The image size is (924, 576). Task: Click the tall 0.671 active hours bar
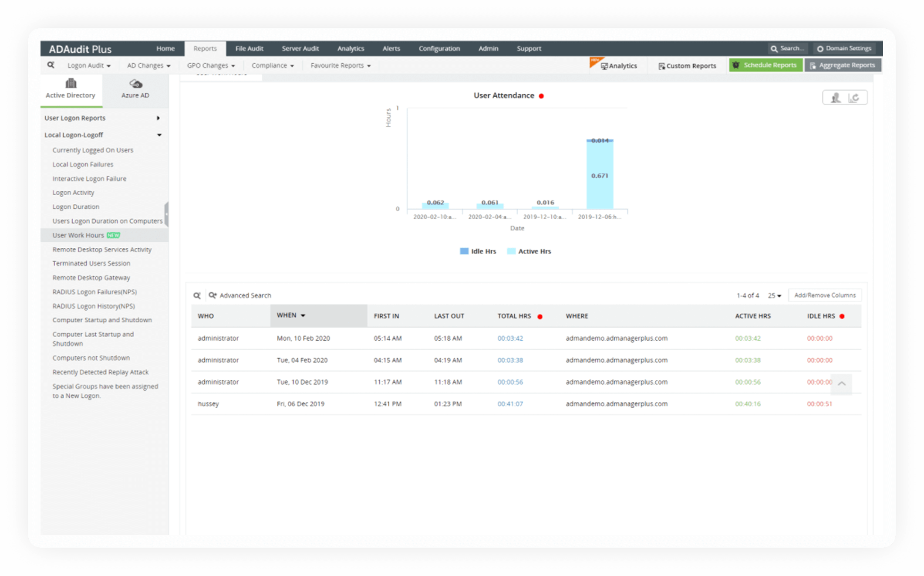pyautogui.click(x=600, y=183)
